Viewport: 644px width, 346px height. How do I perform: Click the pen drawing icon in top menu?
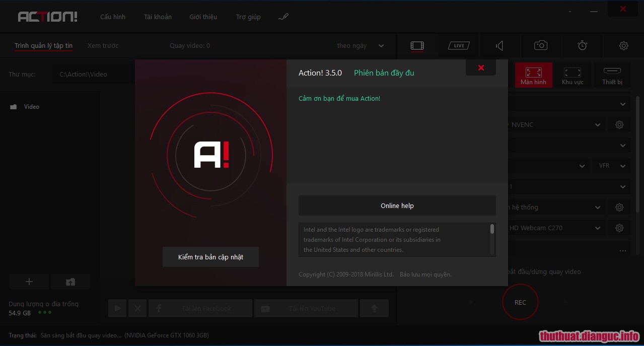click(283, 17)
